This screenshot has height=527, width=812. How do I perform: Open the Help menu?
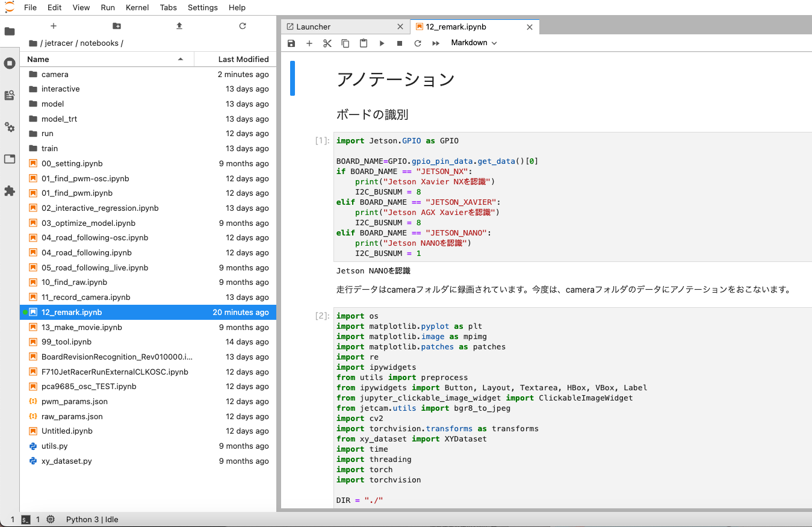click(237, 7)
